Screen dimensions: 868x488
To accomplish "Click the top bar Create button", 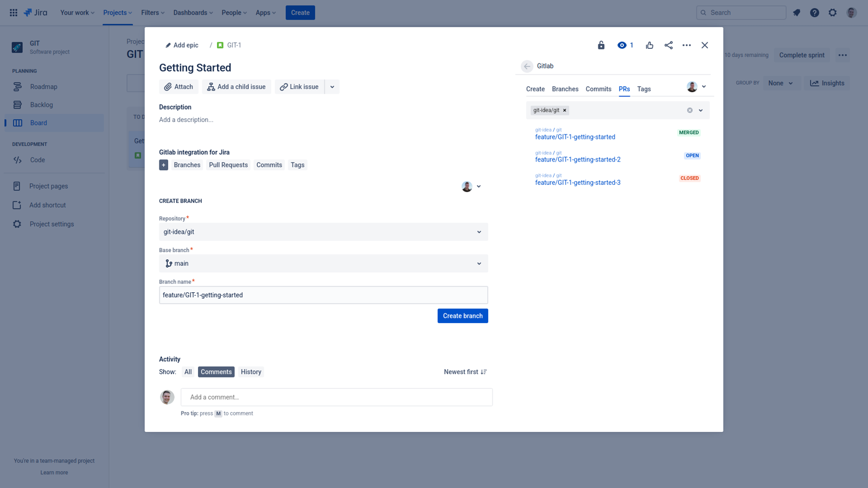I will click(300, 12).
